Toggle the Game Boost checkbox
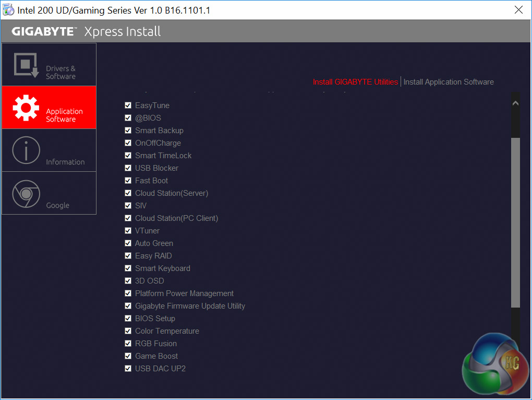This screenshot has height=400, width=532. pyautogui.click(x=128, y=356)
